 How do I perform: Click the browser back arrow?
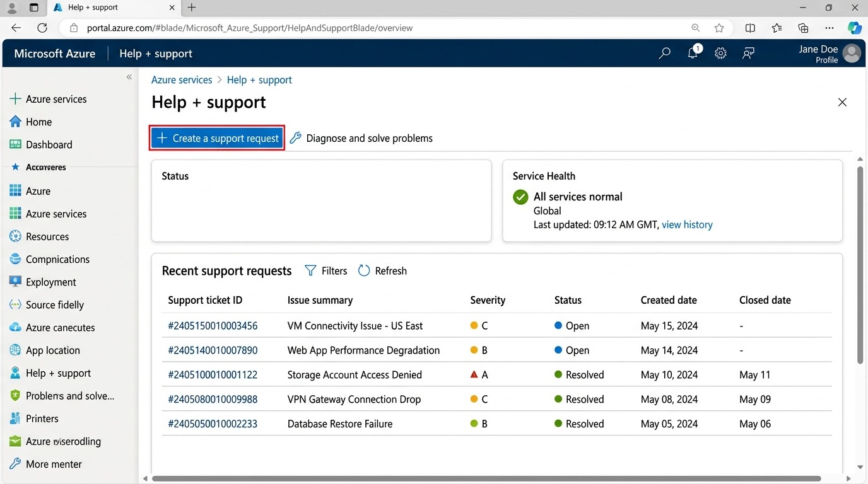[x=16, y=28]
